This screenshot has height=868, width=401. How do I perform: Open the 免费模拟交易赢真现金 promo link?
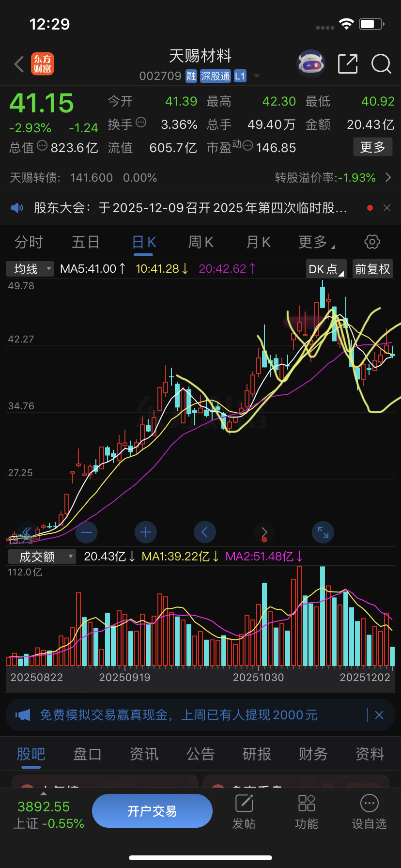[178, 715]
